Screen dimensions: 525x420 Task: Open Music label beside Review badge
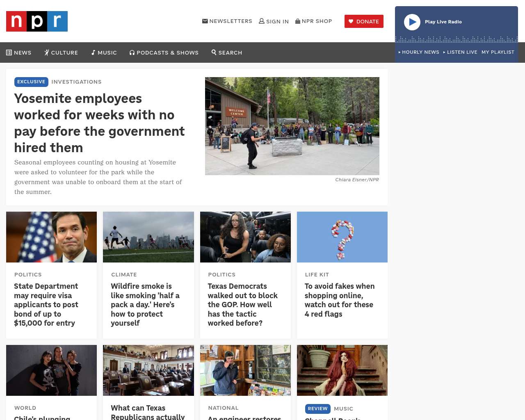(344, 409)
